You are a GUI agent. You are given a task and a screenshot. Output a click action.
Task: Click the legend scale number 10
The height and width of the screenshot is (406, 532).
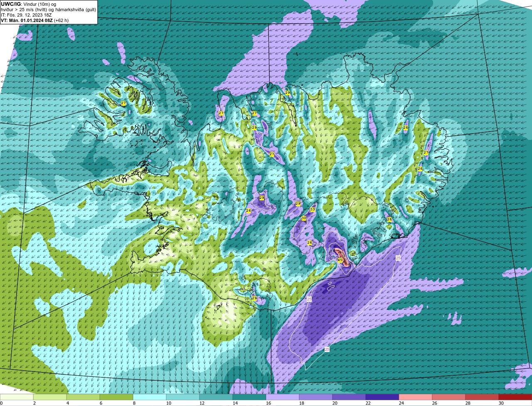[x=169, y=403]
